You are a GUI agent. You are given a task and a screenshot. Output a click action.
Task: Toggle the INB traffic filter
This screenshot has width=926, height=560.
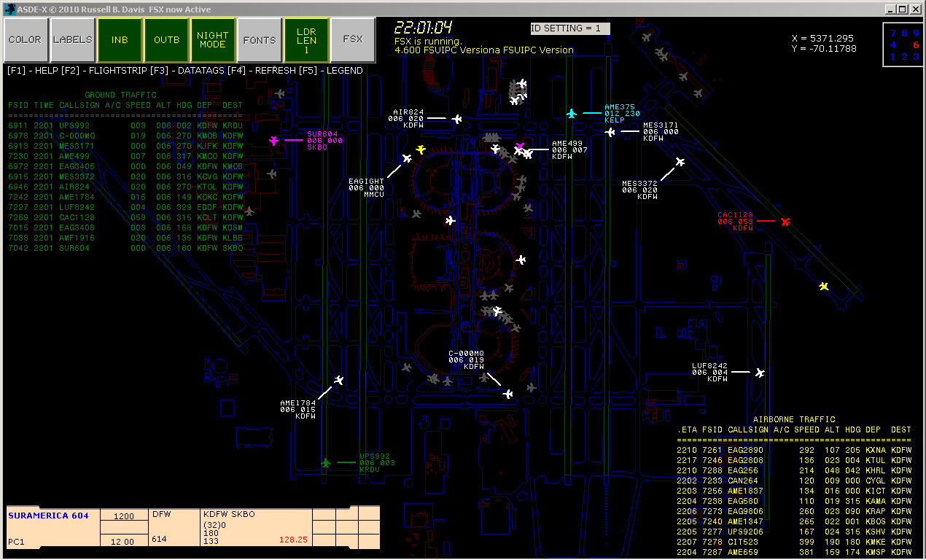120,40
